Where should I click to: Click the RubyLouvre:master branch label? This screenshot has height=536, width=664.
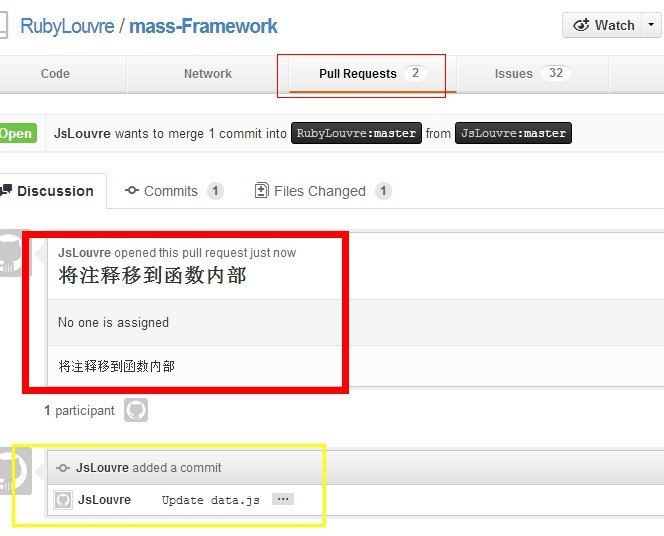click(x=356, y=133)
